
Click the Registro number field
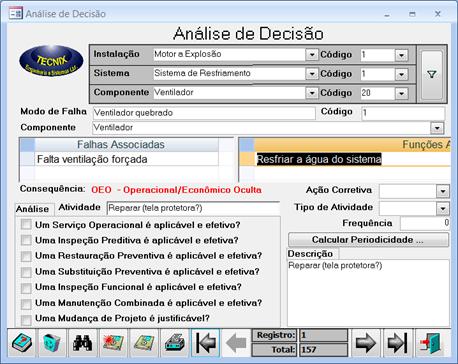(323, 335)
